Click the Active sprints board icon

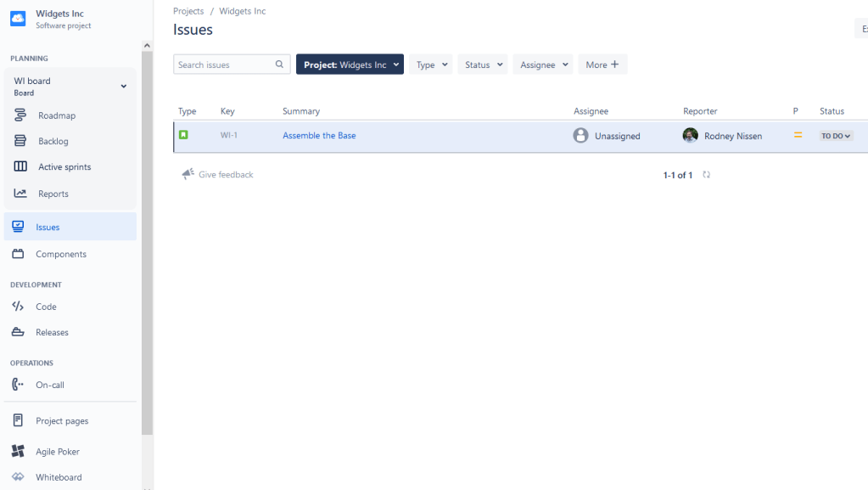pyautogui.click(x=20, y=167)
